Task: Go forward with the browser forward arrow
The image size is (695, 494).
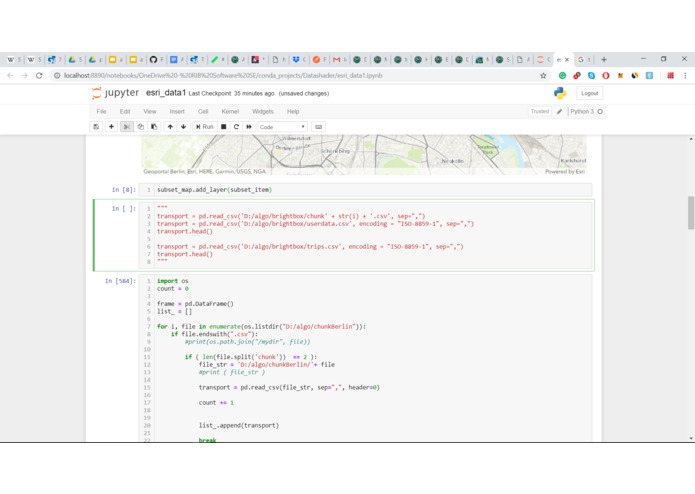Action: tap(24, 76)
